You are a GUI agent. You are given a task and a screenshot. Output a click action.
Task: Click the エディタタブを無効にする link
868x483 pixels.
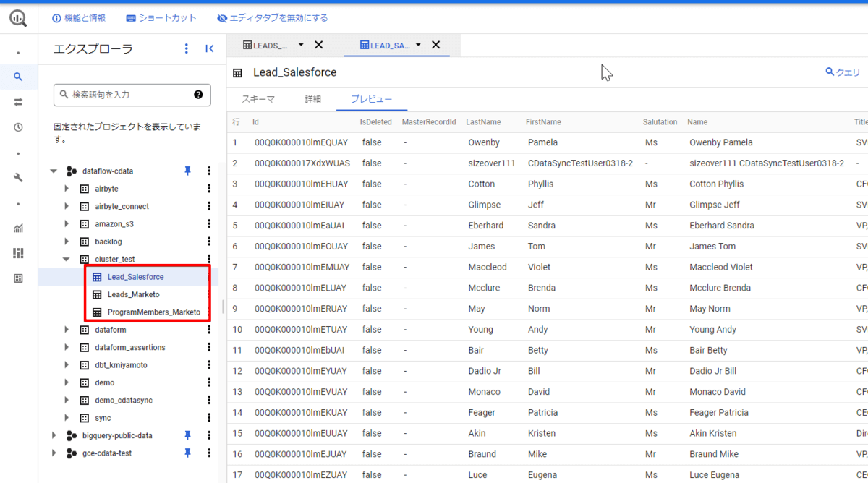tap(272, 18)
